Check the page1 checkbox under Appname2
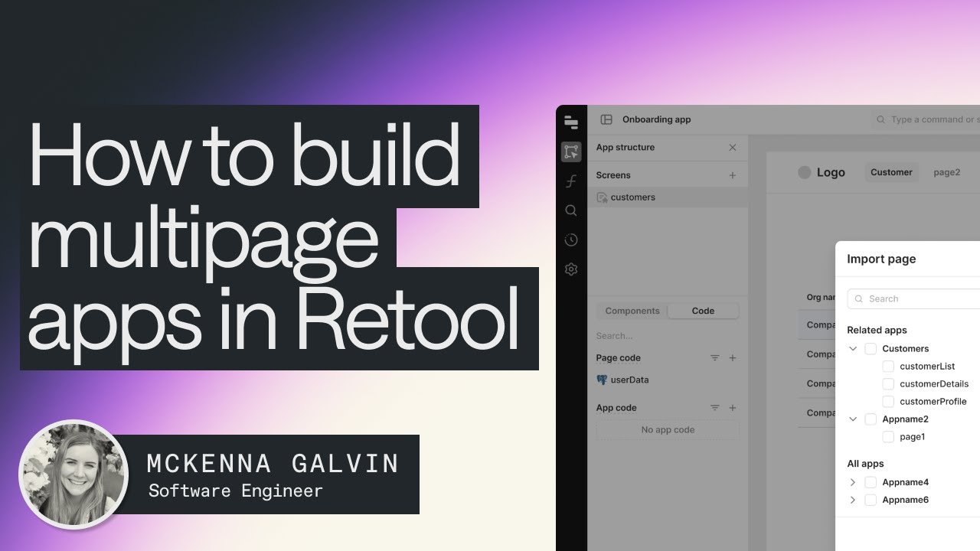 coord(888,437)
